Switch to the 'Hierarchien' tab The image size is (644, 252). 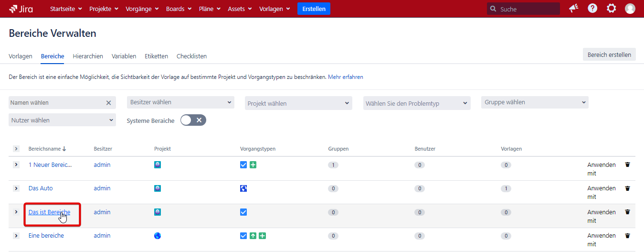[x=88, y=56]
